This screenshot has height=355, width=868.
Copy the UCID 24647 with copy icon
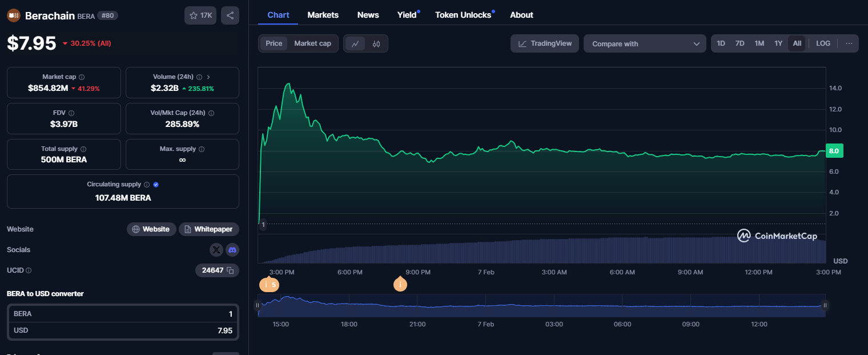(x=230, y=270)
